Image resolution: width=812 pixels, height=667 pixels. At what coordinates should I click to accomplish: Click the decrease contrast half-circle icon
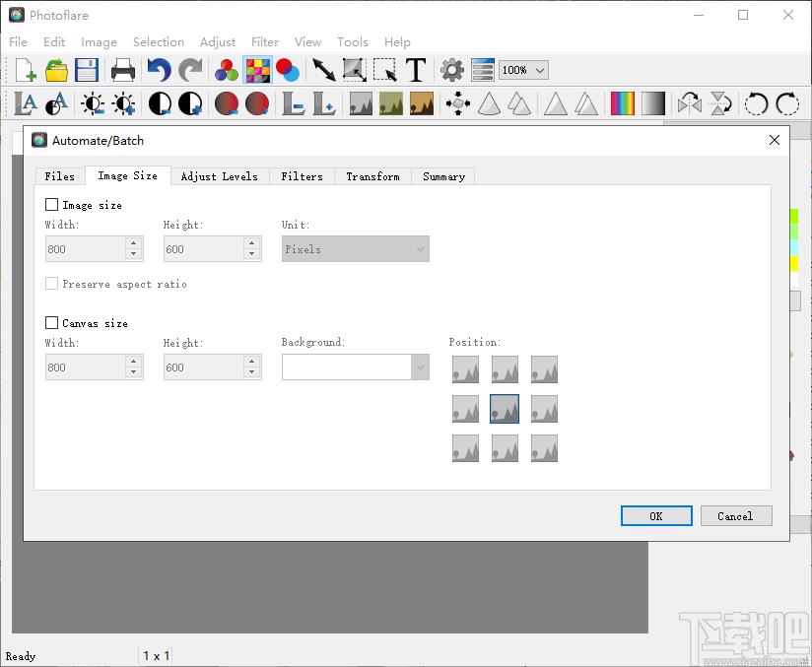coord(160,103)
